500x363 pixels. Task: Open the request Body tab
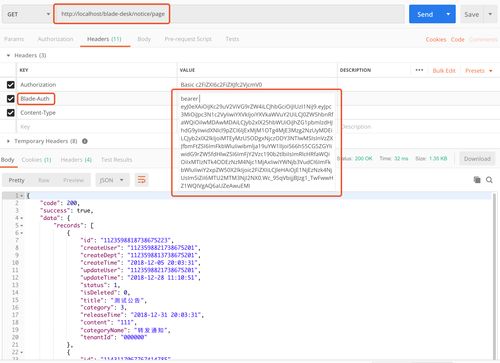coord(144,39)
